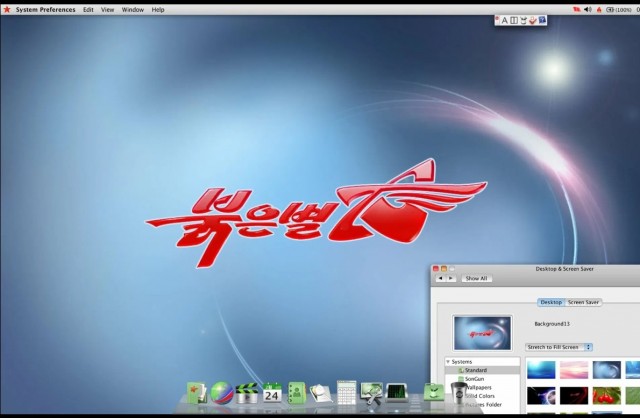Click the red star menu icon

pyautogui.click(x=7, y=9)
